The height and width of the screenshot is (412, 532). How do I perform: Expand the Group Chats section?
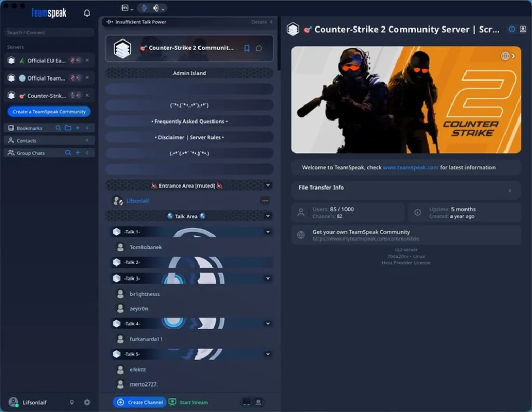[87, 153]
